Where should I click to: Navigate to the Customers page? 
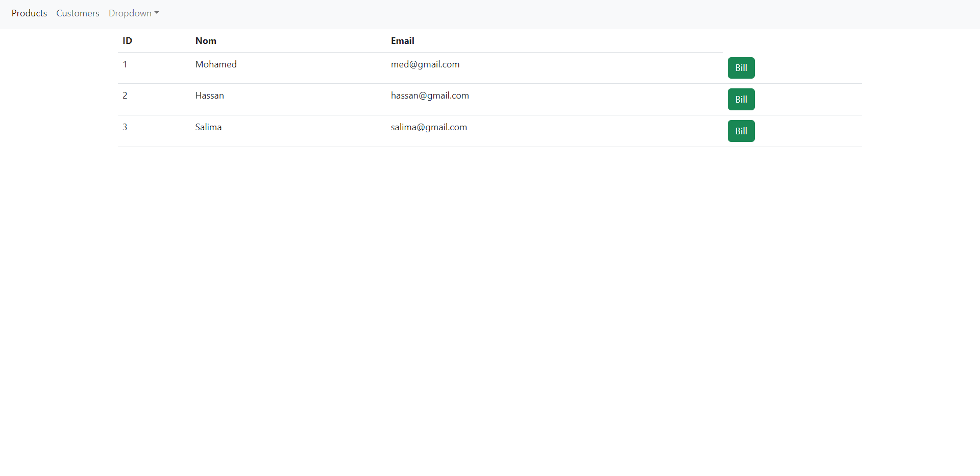coord(77,13)
